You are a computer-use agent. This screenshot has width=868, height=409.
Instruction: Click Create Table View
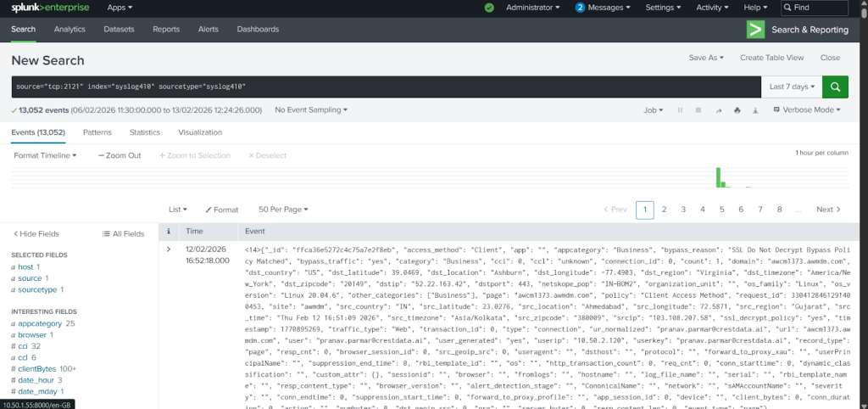(x=771, y=58)
